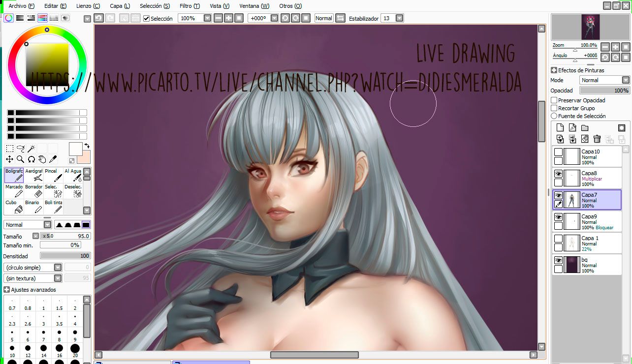Viewport: 632px width, 364px height.
Task: Adjust the Densitidad brush density slider
Action: [65, 256]
